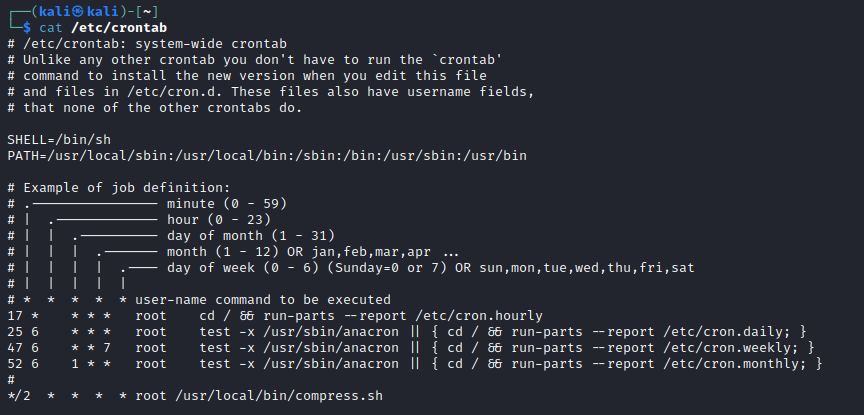Click the "Example of job definition" comment
The width and height of the screenshot is (864, 415).
(126, 187)
